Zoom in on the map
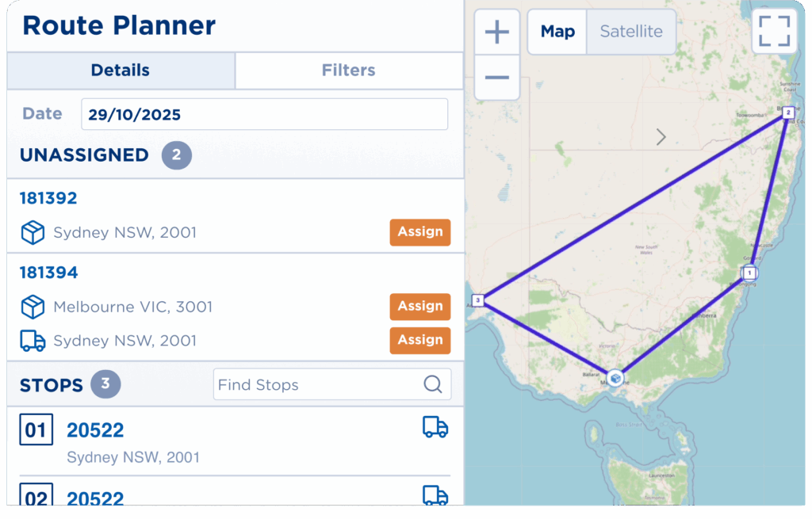This screenshot has width=812, height=519. (x=497, y=32)
